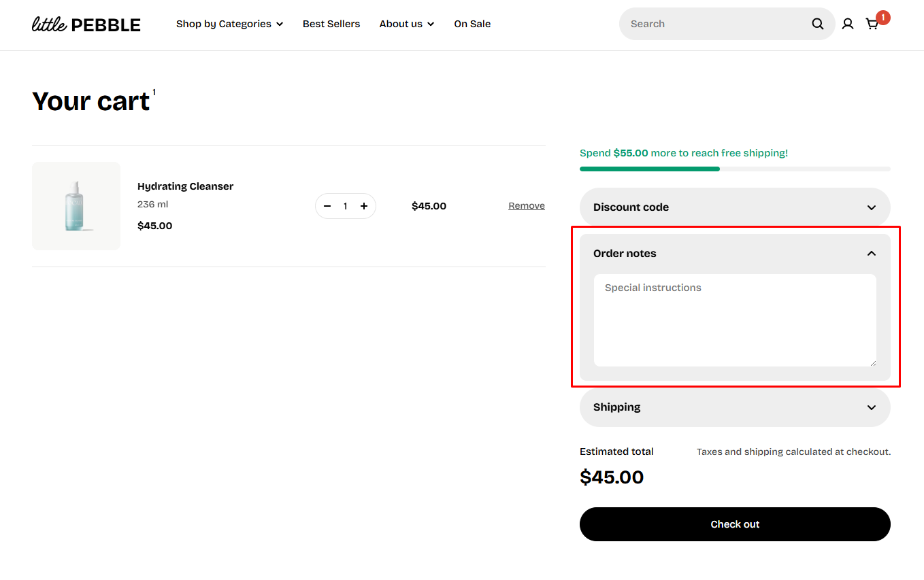924x580 pixels.
Task: Click the Hydrating Cleanser product name link
Action: pyautogui.click(x=185, y=186)
